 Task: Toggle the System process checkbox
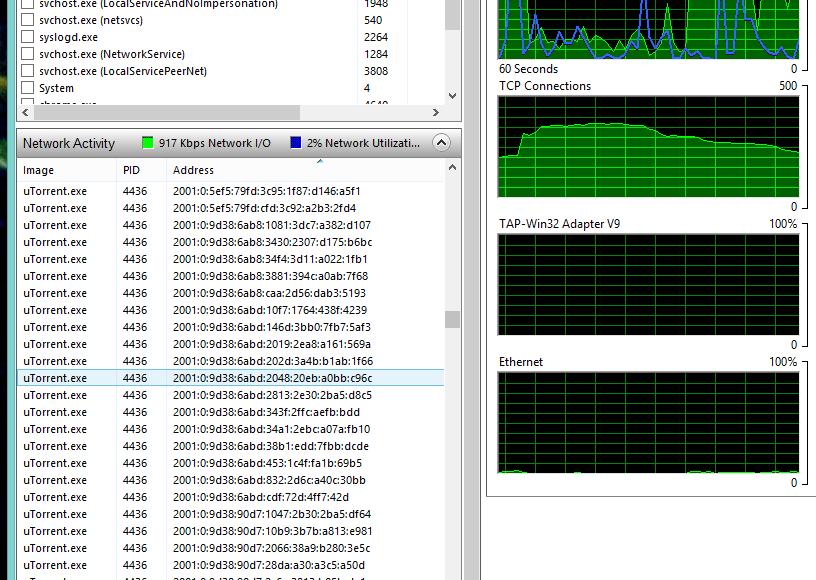click(x=28, y=88)
